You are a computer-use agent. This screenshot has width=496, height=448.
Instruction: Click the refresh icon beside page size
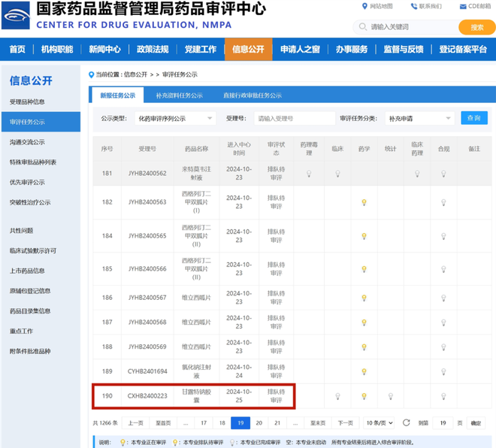point(406,423)
